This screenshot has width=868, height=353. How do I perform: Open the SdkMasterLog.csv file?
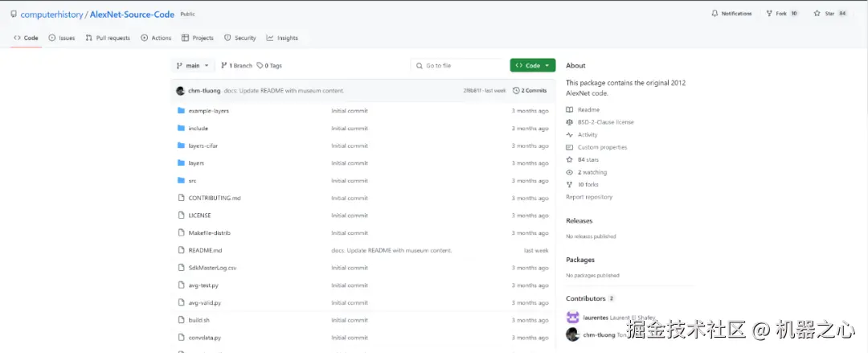(x=212, y=268)
